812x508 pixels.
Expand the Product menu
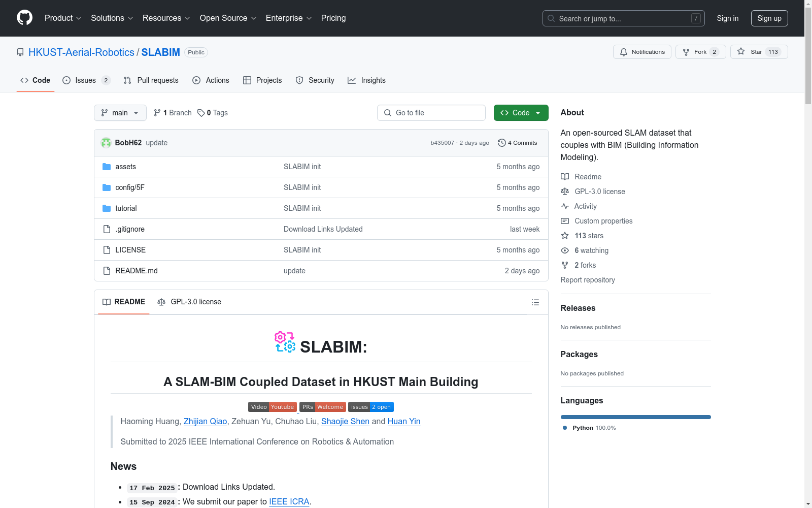pyautogui.click(x=63, y=18)
